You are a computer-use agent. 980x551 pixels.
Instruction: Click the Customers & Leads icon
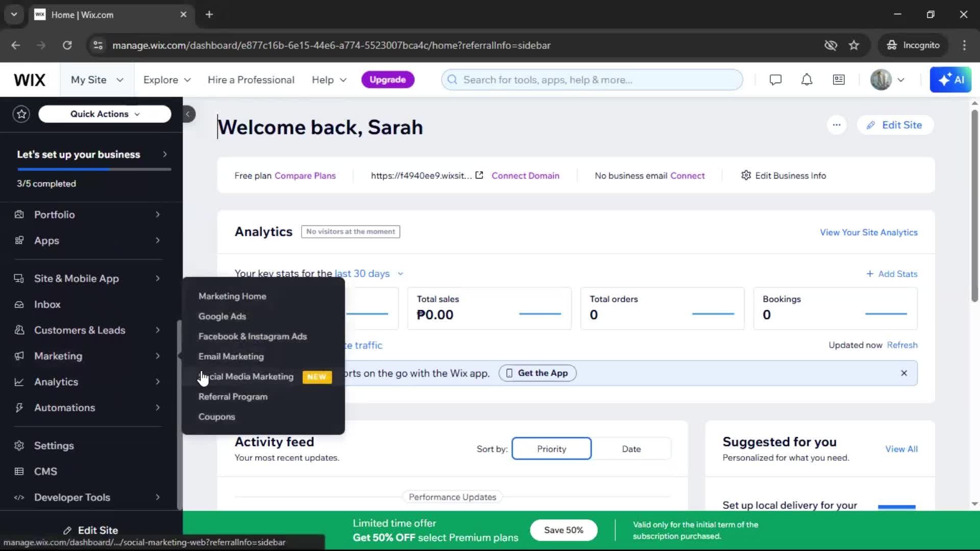pos(19,330)
